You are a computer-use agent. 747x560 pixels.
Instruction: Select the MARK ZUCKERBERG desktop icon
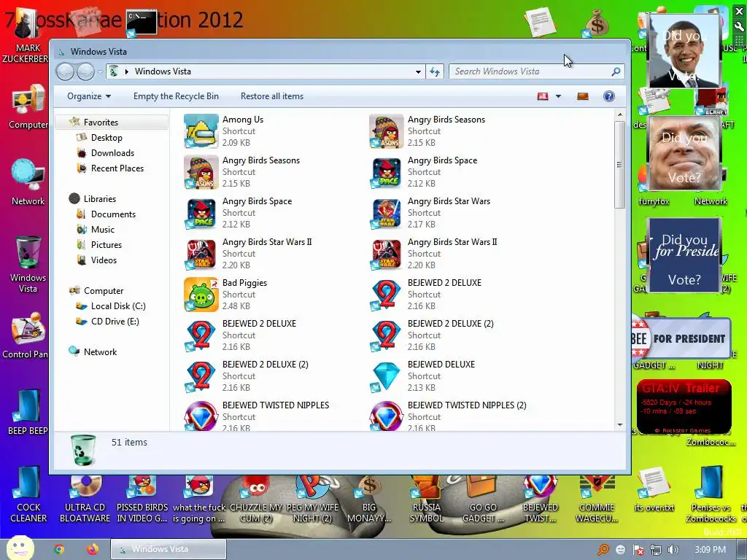pos(26,36)
